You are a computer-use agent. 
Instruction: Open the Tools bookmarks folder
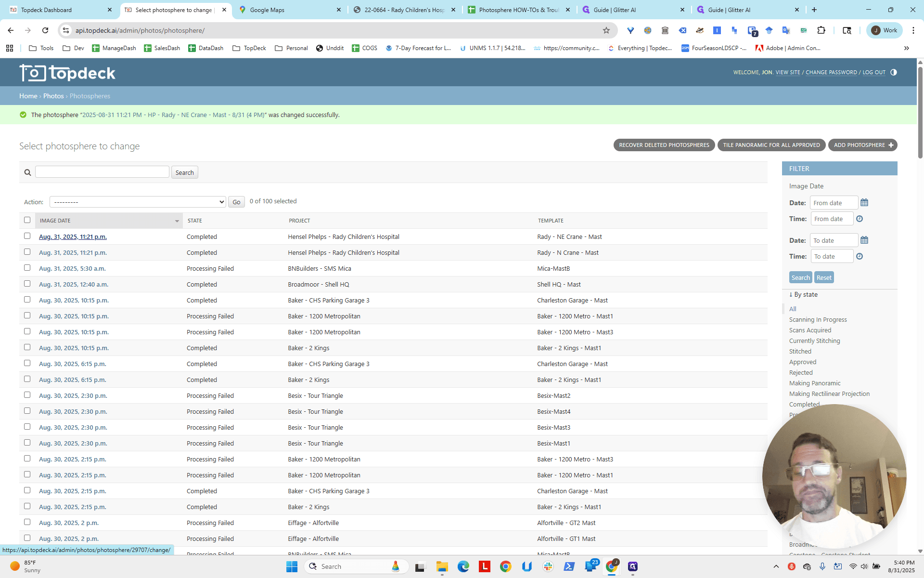point(41,48)
